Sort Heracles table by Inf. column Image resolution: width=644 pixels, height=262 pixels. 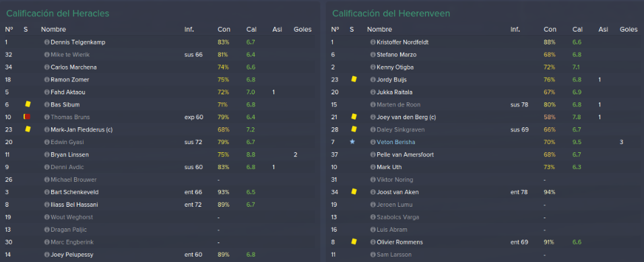(189, 30)
